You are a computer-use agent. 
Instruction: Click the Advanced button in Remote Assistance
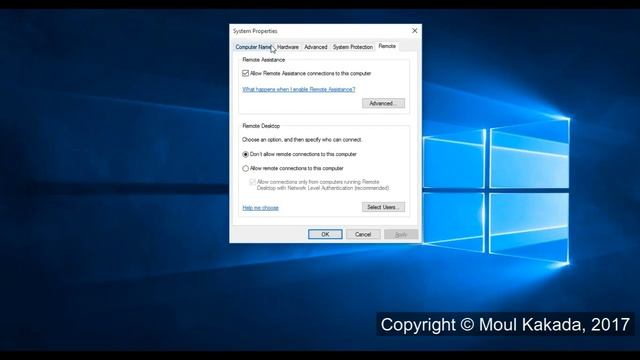coord(383,103)
